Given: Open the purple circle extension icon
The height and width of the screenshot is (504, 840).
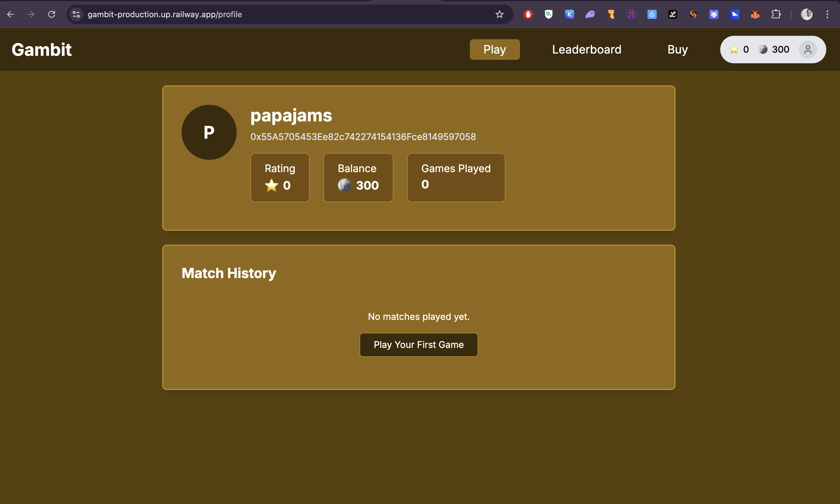Looking at the screenshot, I should click(631, 14).
